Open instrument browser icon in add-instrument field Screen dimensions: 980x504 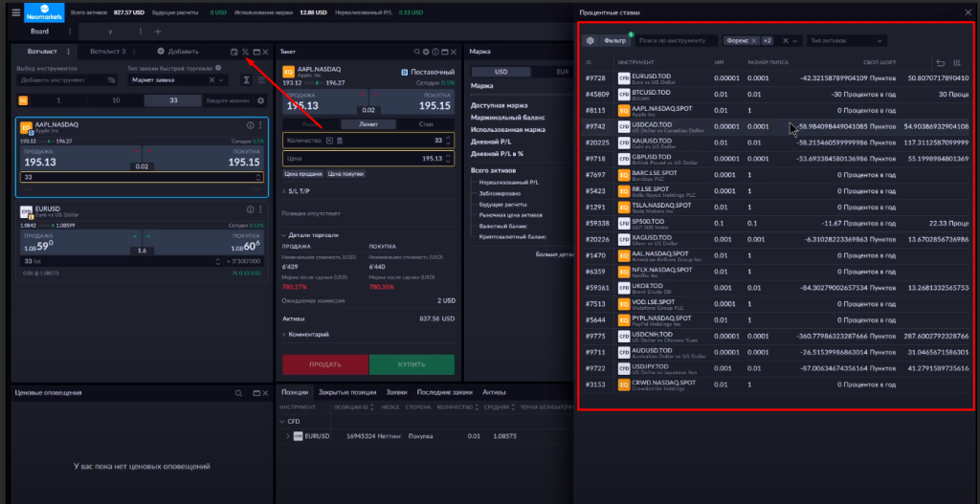point(111,80)
